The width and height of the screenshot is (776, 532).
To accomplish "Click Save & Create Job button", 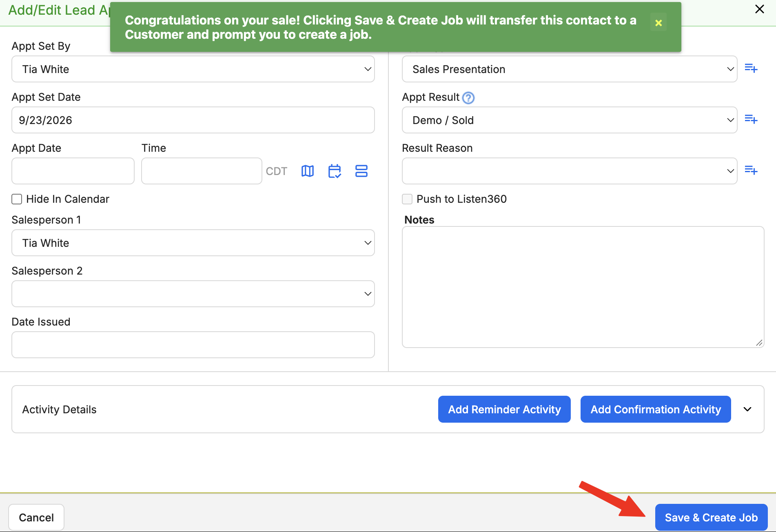I will pyautogui.click(x=711, y=517).
